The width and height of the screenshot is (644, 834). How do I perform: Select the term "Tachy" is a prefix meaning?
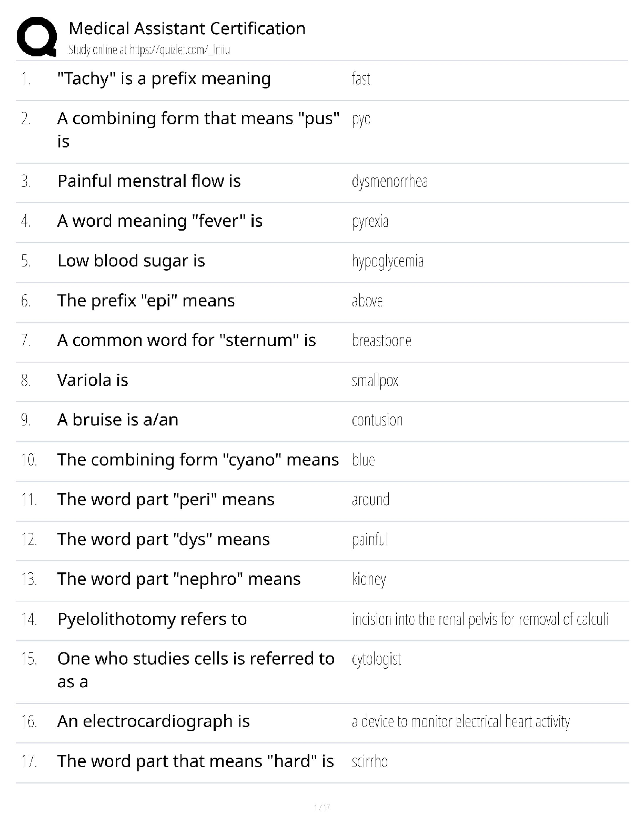(164, 79)
